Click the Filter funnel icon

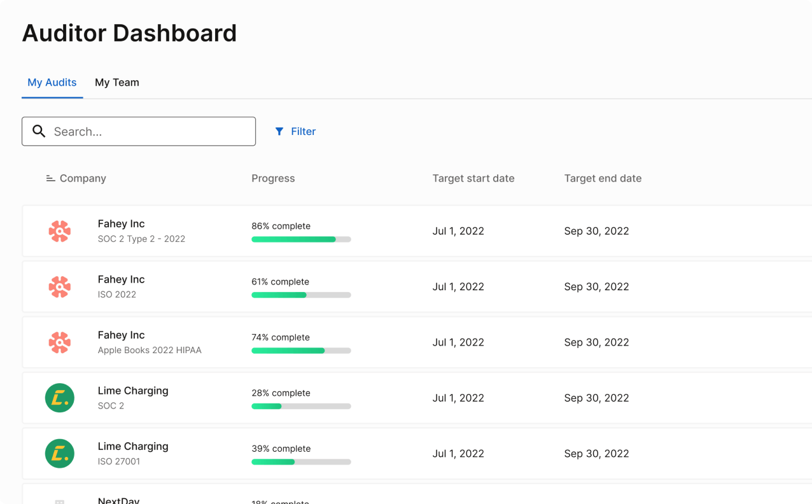tap(279, 131)
